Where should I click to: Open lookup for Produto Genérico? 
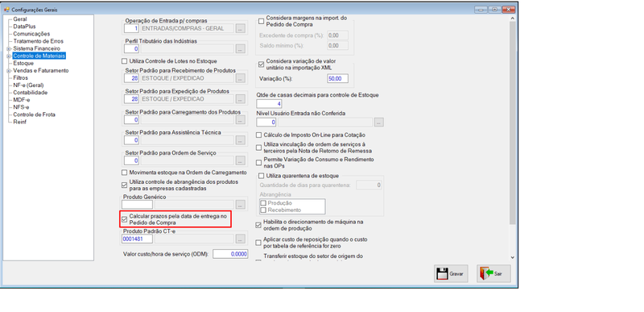(241, 204)
